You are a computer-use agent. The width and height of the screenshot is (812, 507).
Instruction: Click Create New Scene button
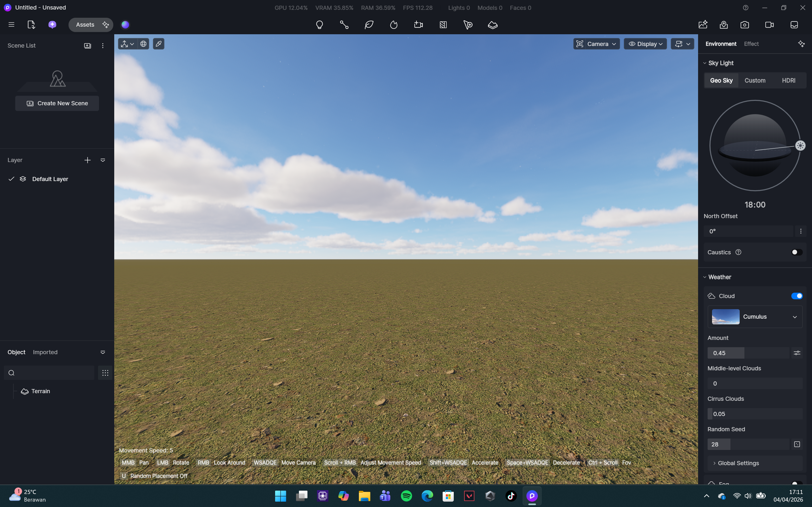click(57, 103)
